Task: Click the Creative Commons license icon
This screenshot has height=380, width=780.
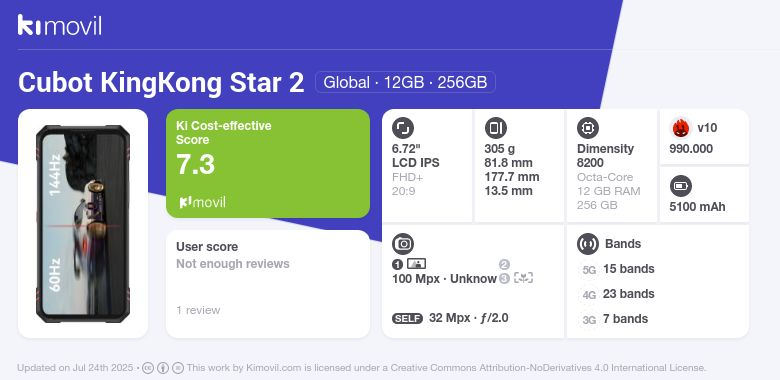Action: pos(148,368)
